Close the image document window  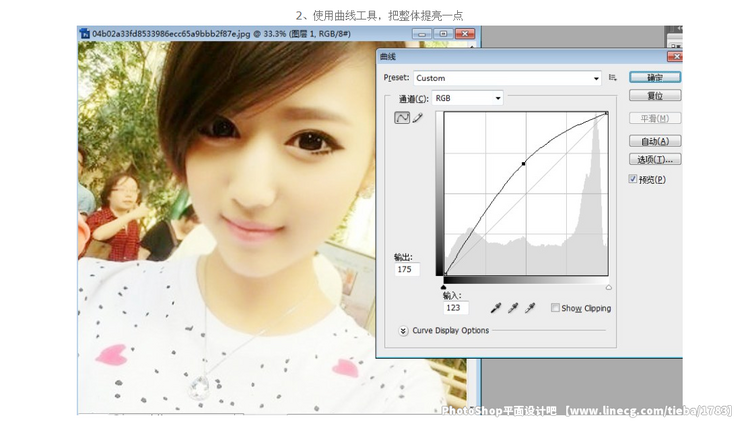(x=465, y=34)
